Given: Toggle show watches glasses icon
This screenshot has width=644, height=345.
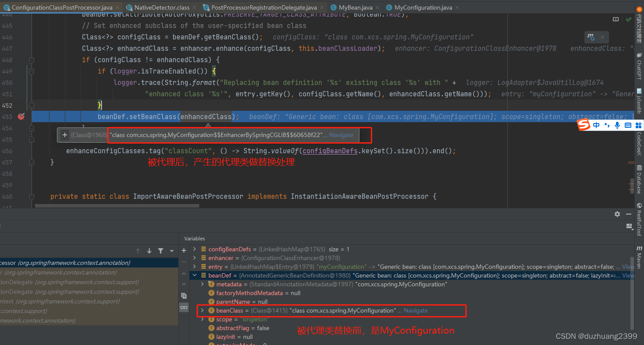Looking at the screenshot, I should click(184, 308).
